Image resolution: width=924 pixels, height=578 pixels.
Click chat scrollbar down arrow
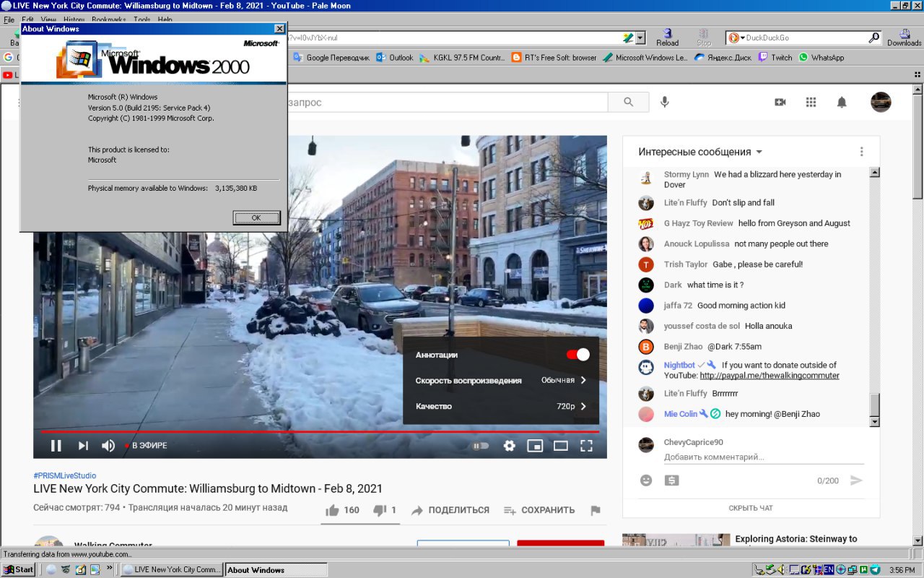tap(875, 421)
